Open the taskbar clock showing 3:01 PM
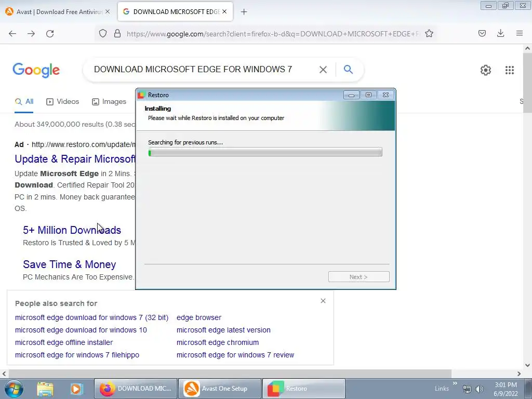This screenshot has height=399, width=532. [x=506, y=389]
